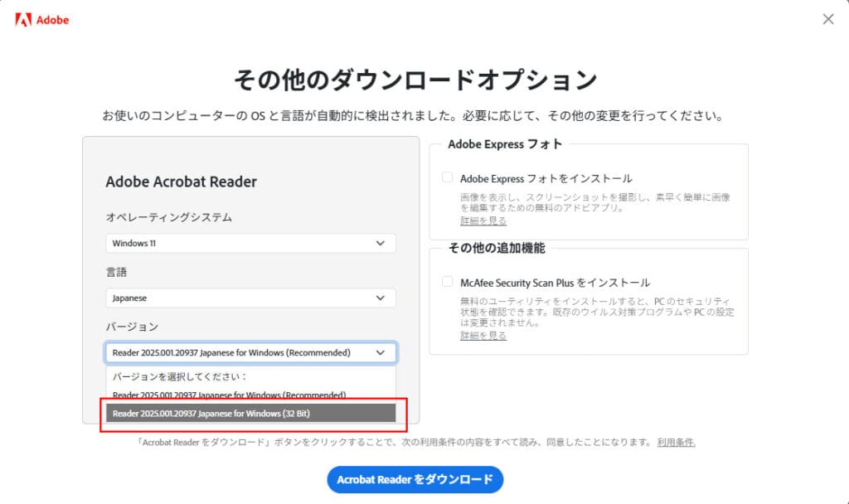
Task: Click the chevron arrow in the operating system field
Action: 381,244
